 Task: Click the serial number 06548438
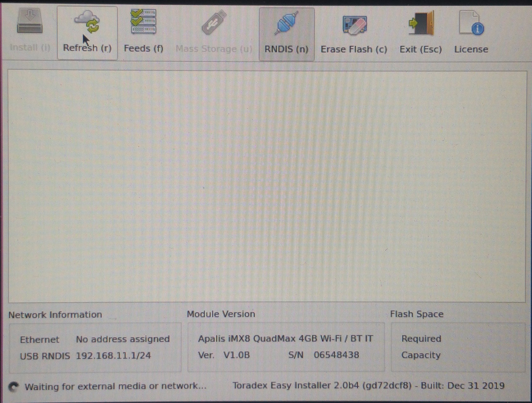click(336, 355)
